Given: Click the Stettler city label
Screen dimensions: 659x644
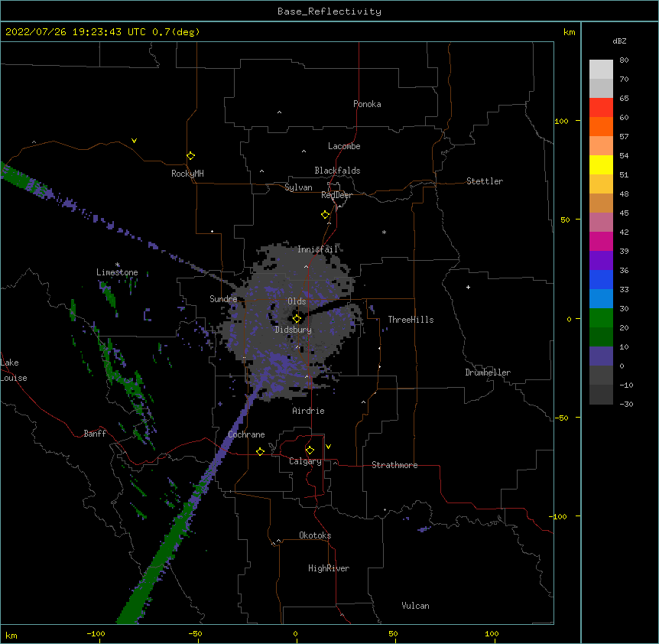Looking at the screenshot, I should click(x=485, y=181).
